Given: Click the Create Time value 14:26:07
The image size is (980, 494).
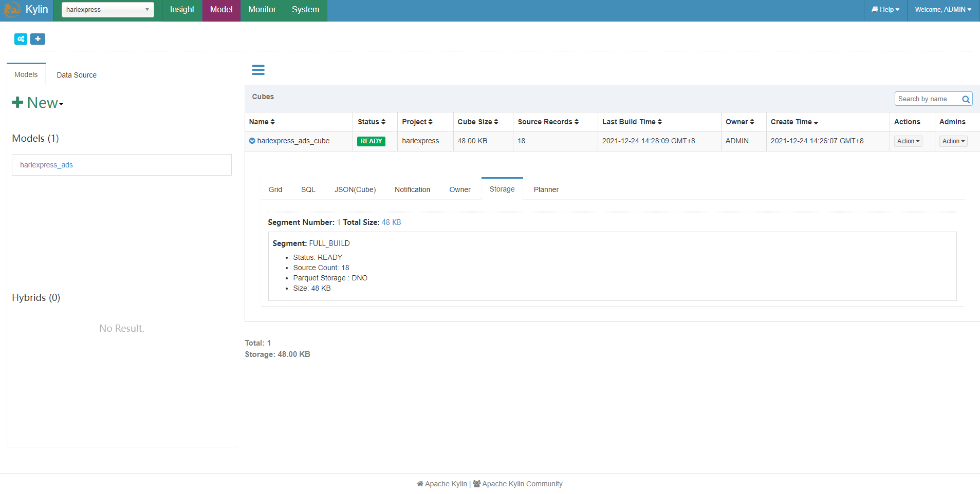Looking at the screenshot, I should (817, 141).
